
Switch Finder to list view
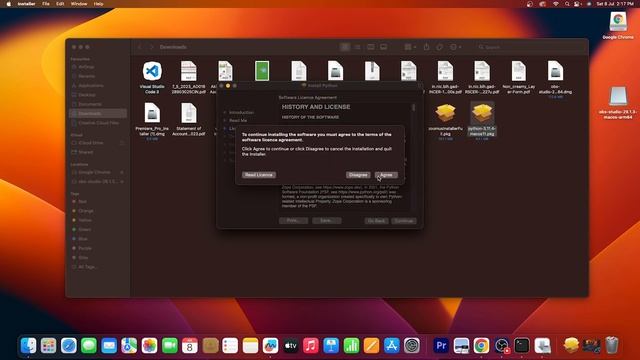[358, 47]
